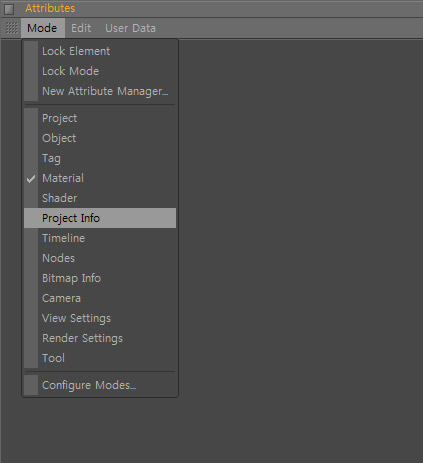The height and width of the screenshot is (463, 423).
Task: Select Tag mode
Action: tap(100, 158)
